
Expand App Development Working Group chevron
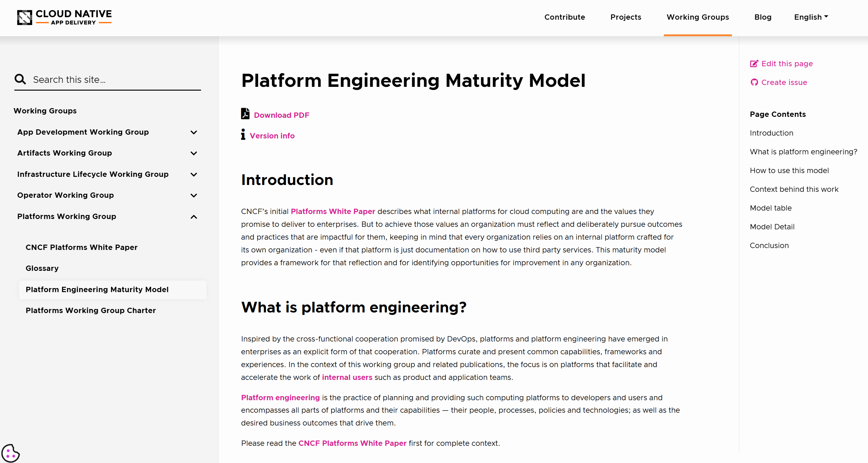click(x=194, y=132)
